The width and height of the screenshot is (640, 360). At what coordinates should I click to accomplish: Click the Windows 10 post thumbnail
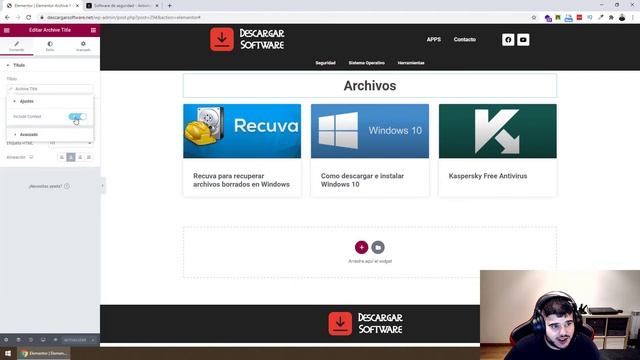point(370,131)
